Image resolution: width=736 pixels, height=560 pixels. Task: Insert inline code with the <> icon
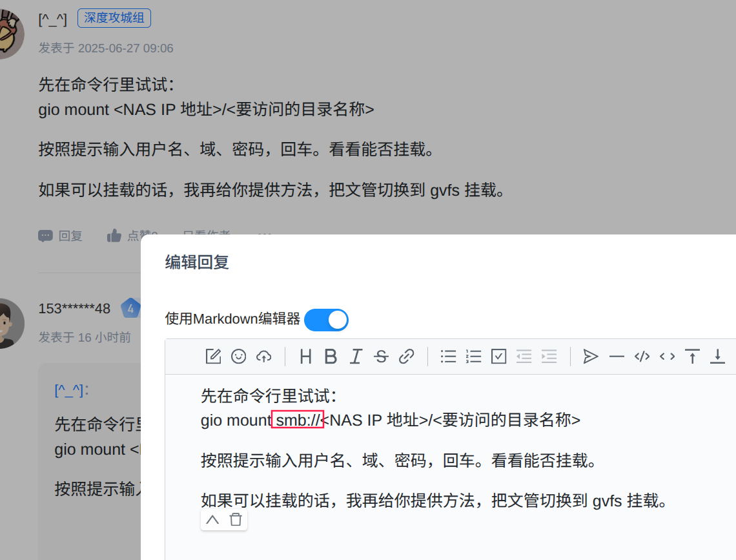pos(668,357)
